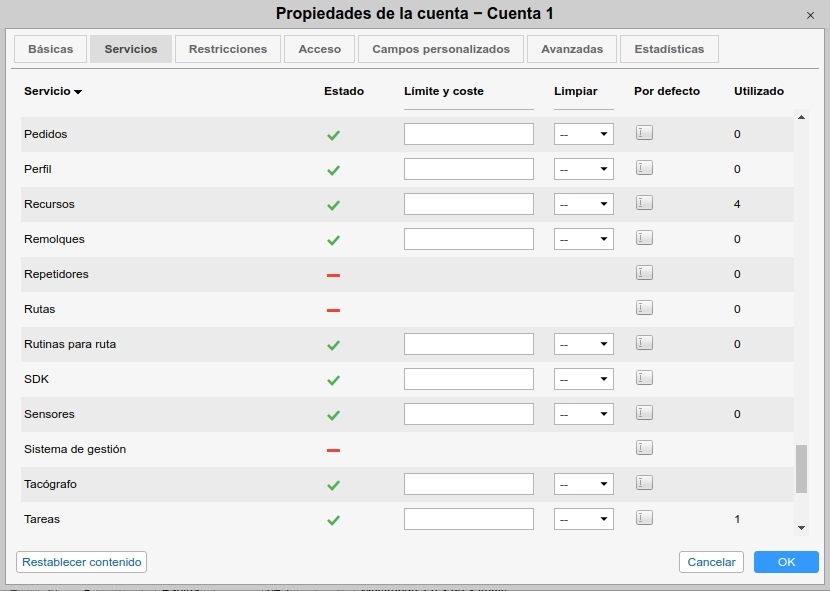Click the Límite y coste field for Recursos
Viewport: 830px width, 591px height.
468,204
